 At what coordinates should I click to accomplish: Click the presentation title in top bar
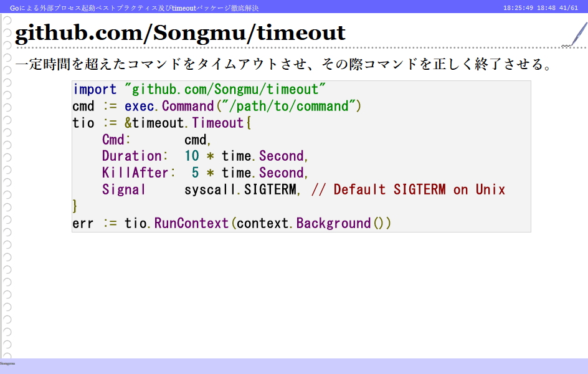(x=135, y=8)
